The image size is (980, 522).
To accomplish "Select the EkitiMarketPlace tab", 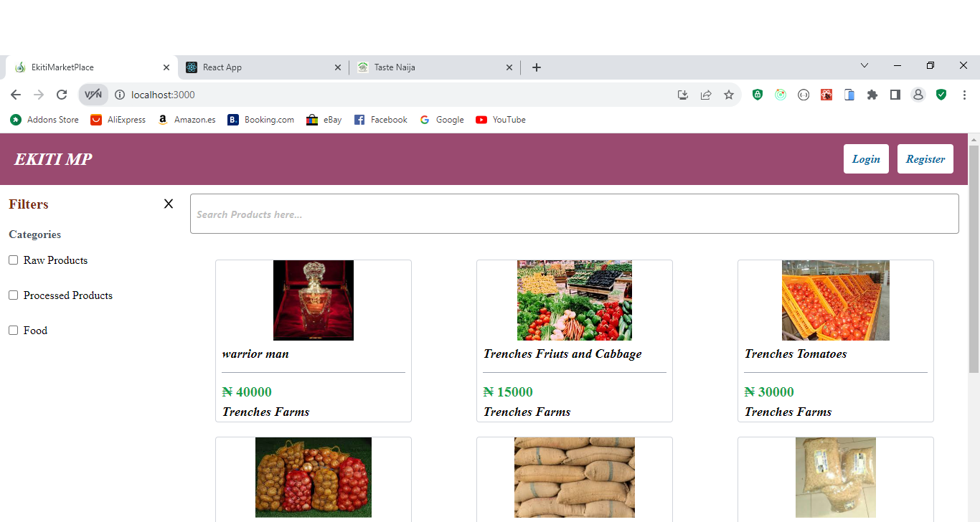I will point(92,67).
